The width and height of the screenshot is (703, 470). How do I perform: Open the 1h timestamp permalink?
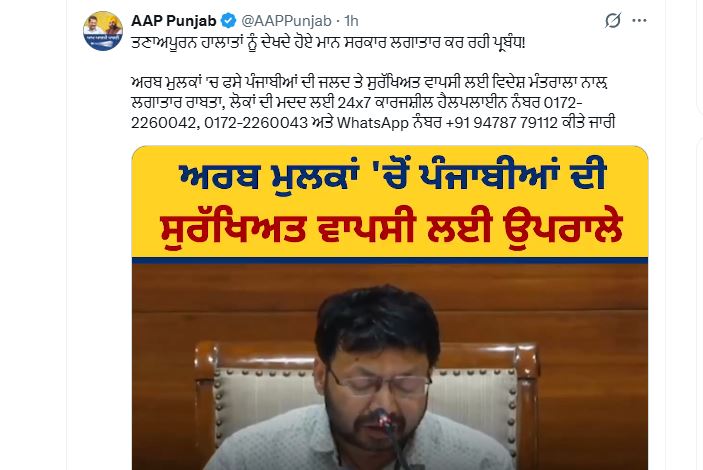point(352,21)
